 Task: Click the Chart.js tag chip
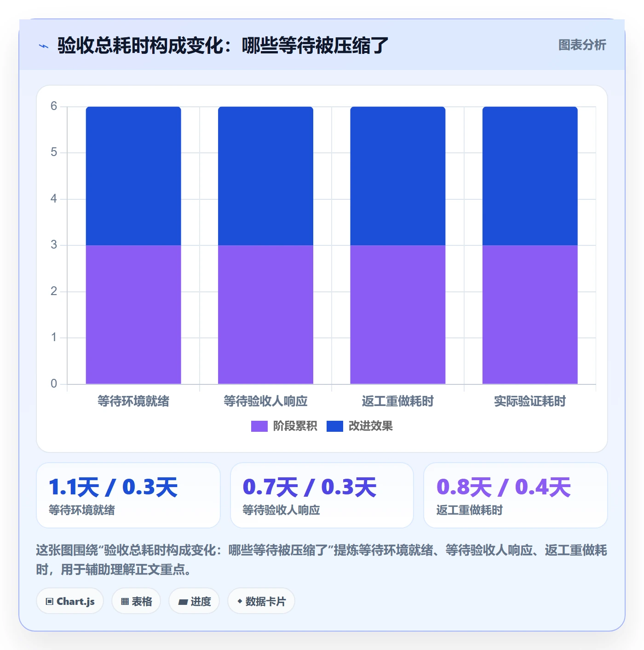pyautogui.click(x=70, y=601)
